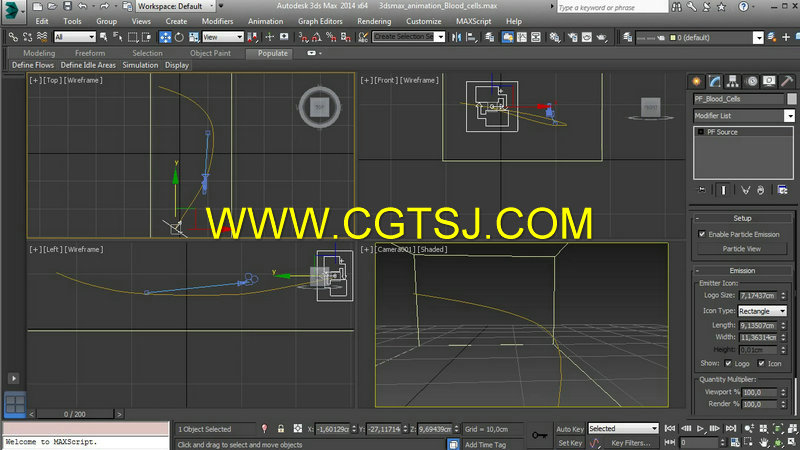Save the file with the floppy icon
Screen dimensions: 800x450
[x=67, y=6]
